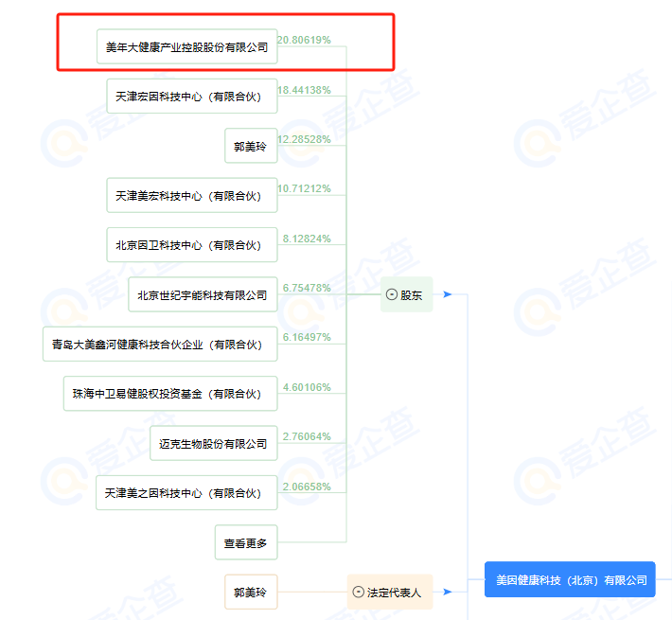Open 北京世纪宇能科技有限公司 node
Viewport: 672px width, 620px height.
point(203,294)
